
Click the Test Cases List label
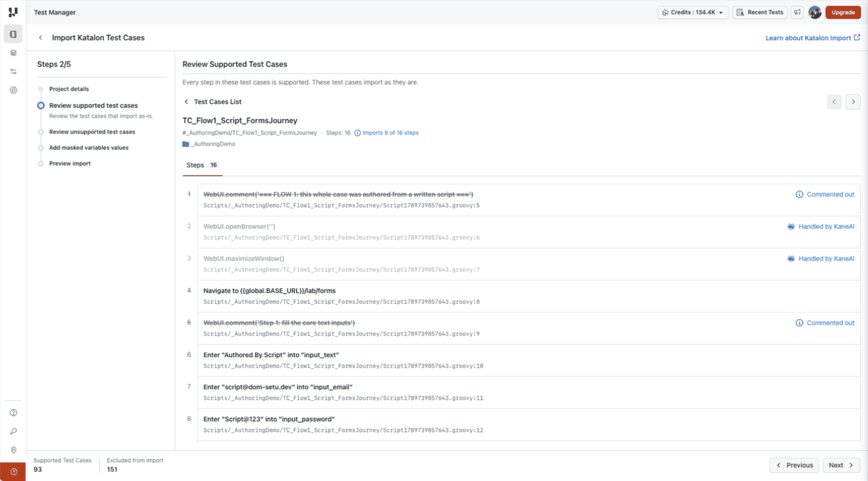tap(218, 102)
